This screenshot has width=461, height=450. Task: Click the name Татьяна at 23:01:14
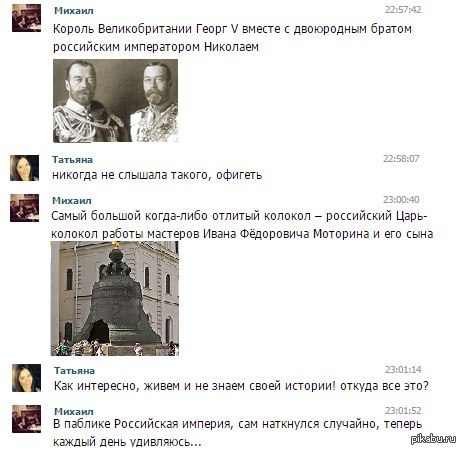[74, 371]
